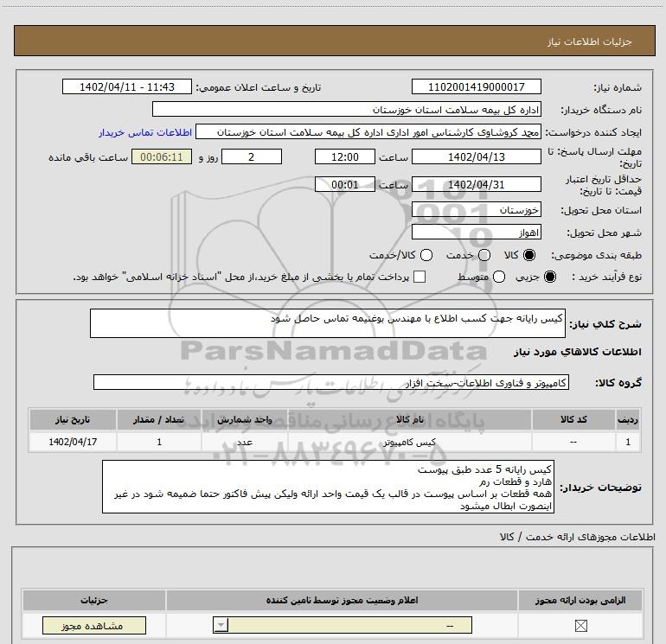Click the announcement date field 1402/04/11 - 11:43
Screen dimensions: 666x644
[127, 87]
